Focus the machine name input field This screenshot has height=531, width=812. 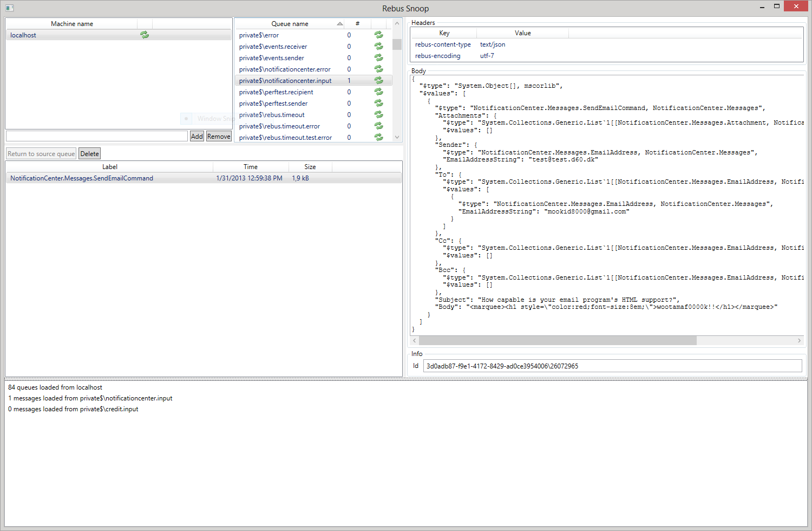tap(97, 136)
